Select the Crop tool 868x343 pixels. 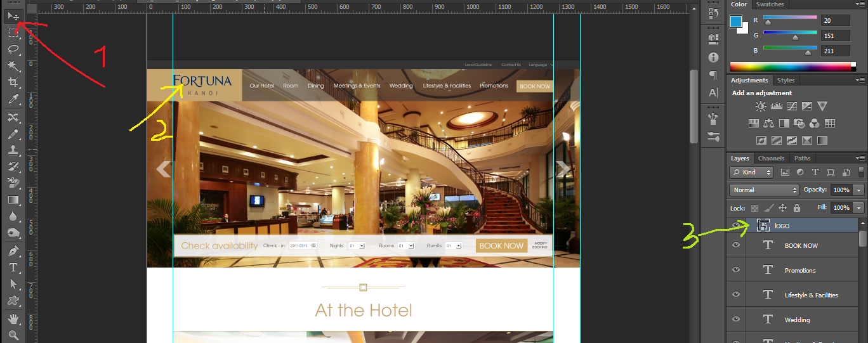[x=13, y=82]
